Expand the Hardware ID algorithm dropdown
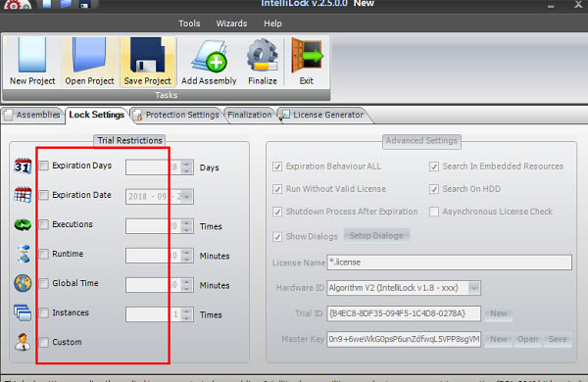The width and height of the screenshot is (588, 382). (x=474, y=288)
